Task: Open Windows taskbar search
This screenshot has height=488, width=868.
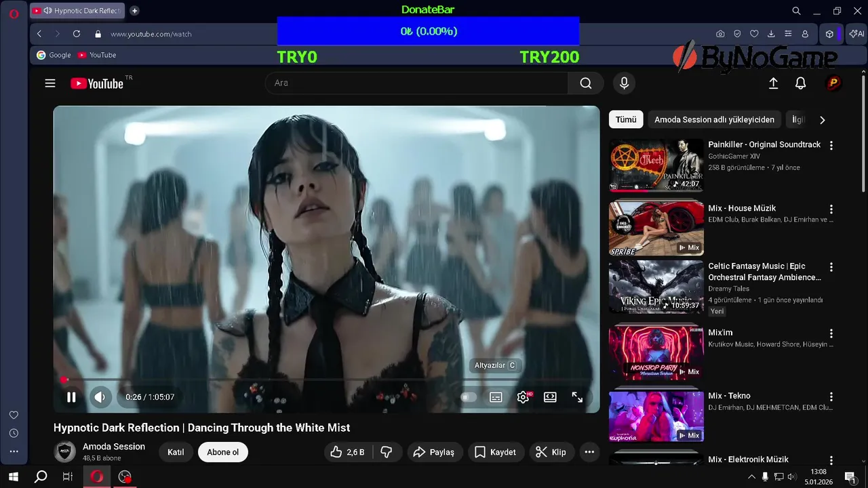Action: [x=41, y=476]
